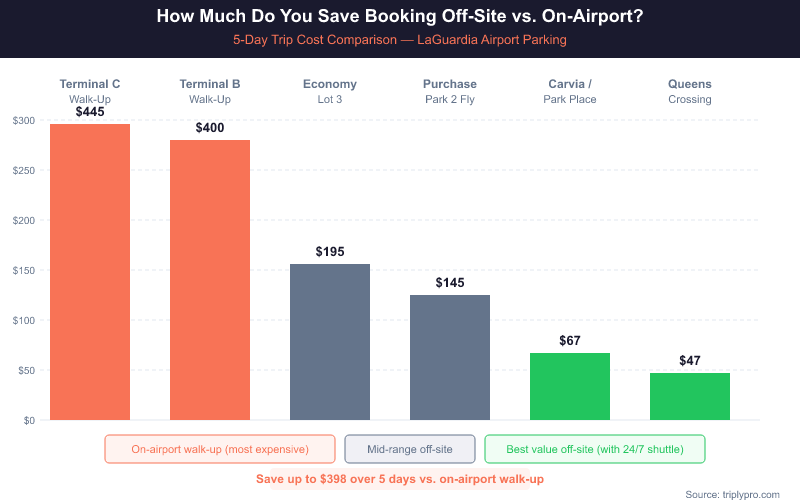This screenshot has width=800, height=500.
Task: Click the $67 value label
Action: point(570,340)
